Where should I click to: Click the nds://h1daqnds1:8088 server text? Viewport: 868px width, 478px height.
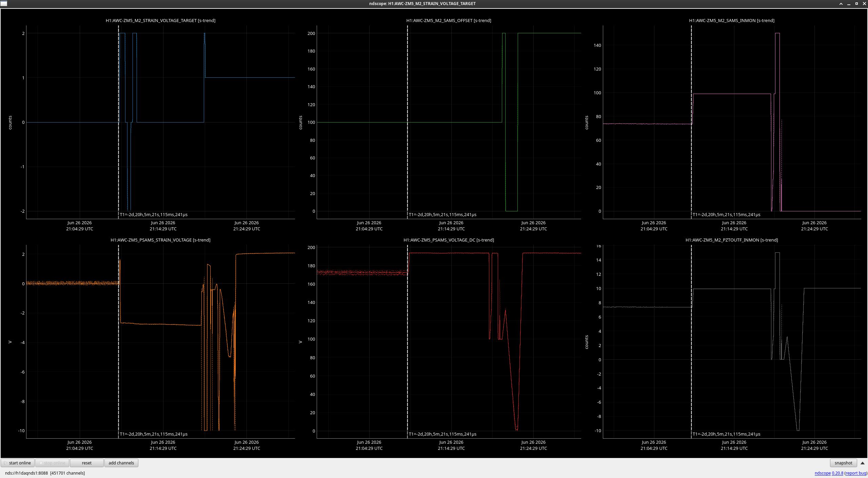(26, 473)
